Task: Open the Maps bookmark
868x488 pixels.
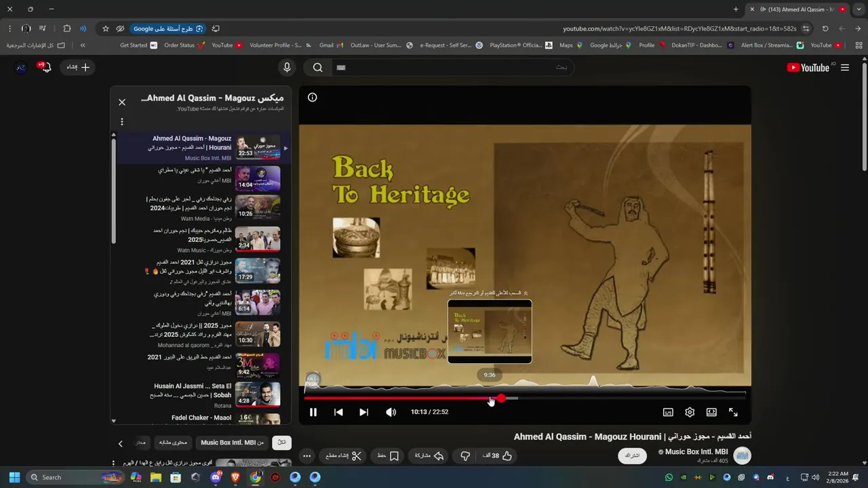Action: [570, 45]
